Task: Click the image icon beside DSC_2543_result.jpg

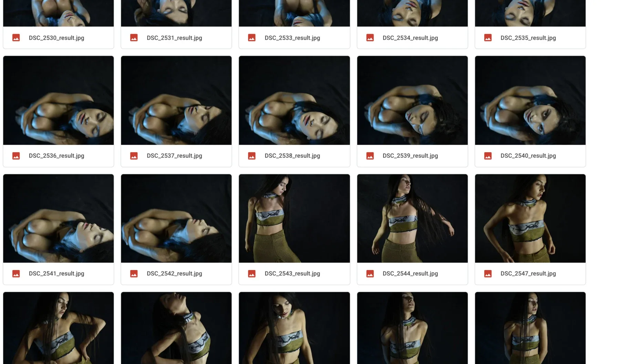Action: [x=252, y=274]
